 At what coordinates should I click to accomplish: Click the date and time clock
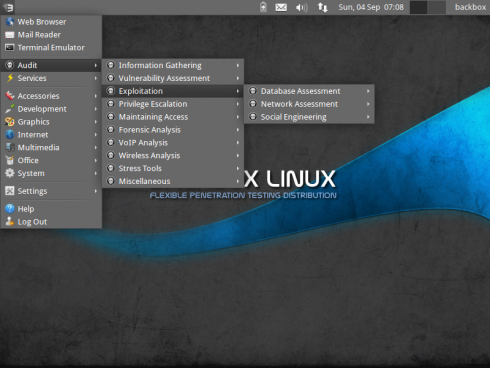pos(371,7)
